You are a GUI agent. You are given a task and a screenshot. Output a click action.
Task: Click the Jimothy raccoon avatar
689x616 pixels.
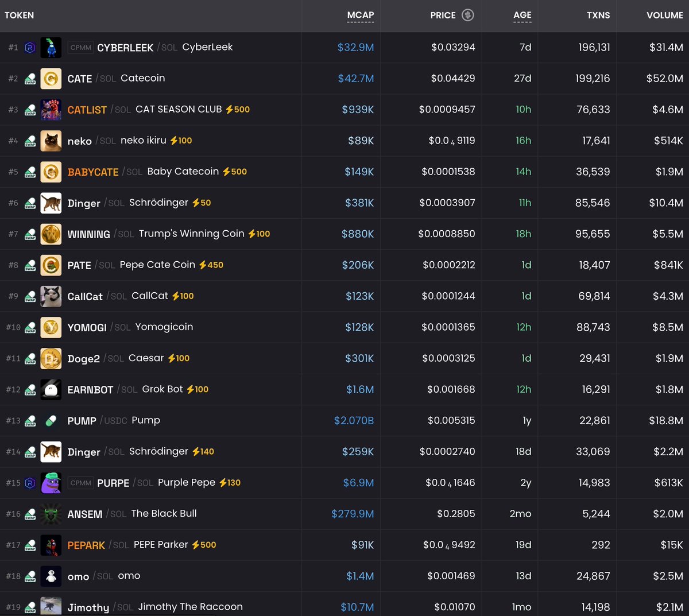pos(51,606)
